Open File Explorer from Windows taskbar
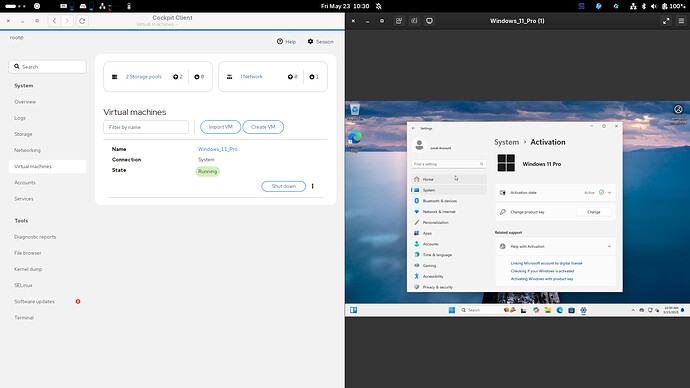 point(548,310)
